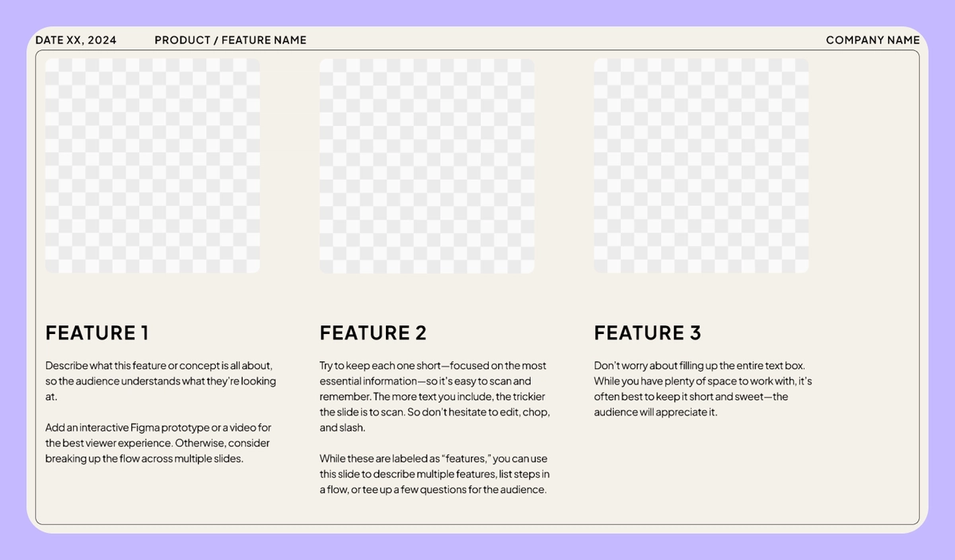Image resolution: width=955 pixels, height=560 pixels.
Task: Click the thin divider line under the header
Action: (x=477, y=51)
